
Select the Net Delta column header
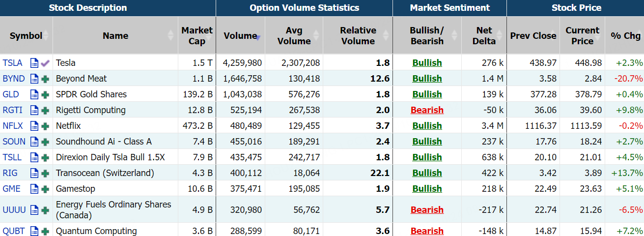(x=484, y=35)
